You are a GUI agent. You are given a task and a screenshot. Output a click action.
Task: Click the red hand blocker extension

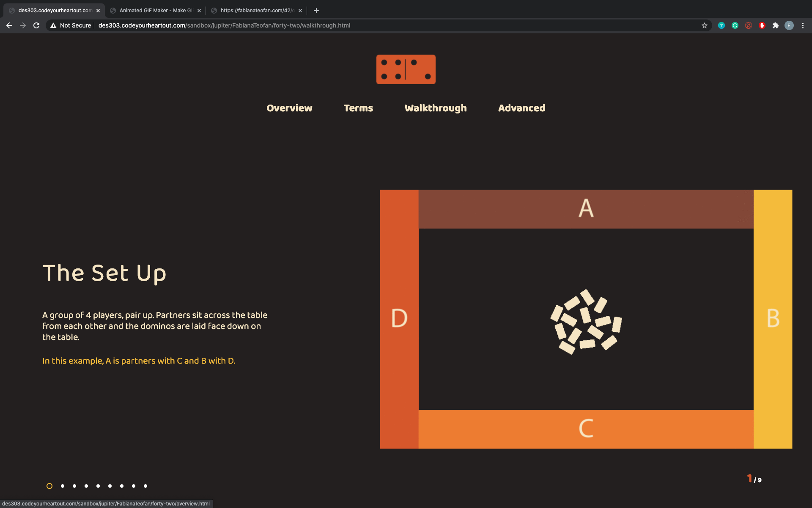[762, 25]
